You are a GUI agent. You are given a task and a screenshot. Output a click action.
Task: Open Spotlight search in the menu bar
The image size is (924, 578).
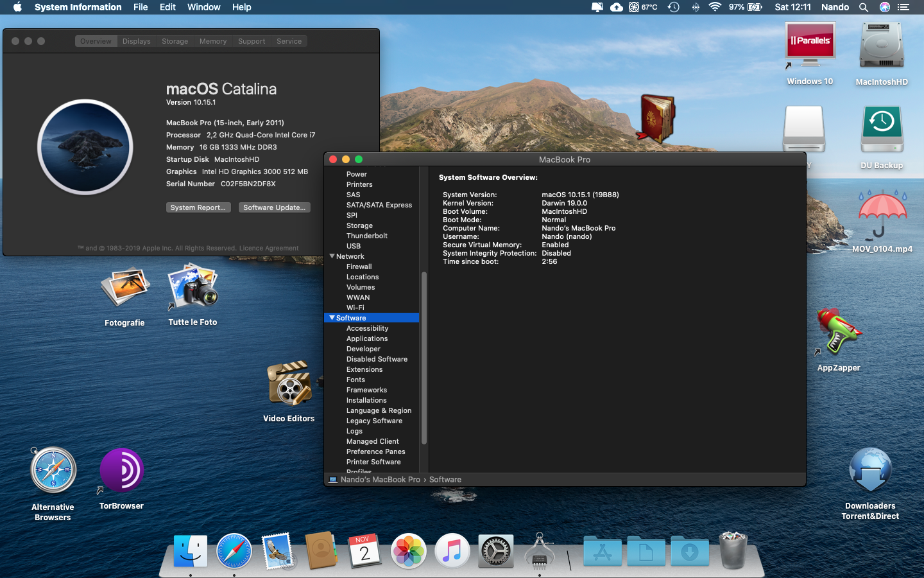tap(864, 7)
